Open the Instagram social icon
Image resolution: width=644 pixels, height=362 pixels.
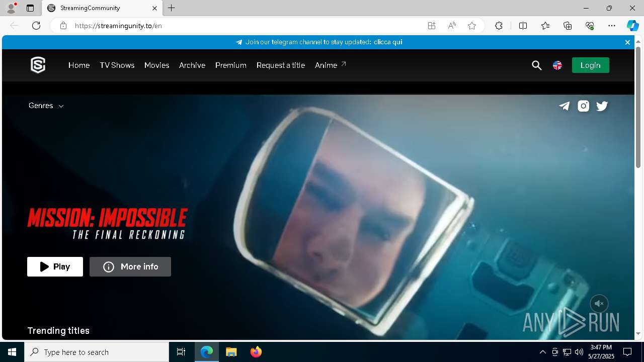click(x=584, y=106)
